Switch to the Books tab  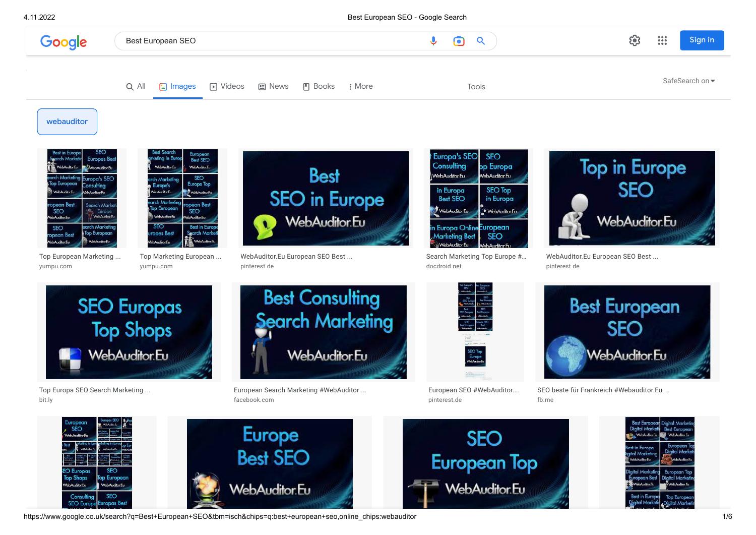(x=319, y=86)
